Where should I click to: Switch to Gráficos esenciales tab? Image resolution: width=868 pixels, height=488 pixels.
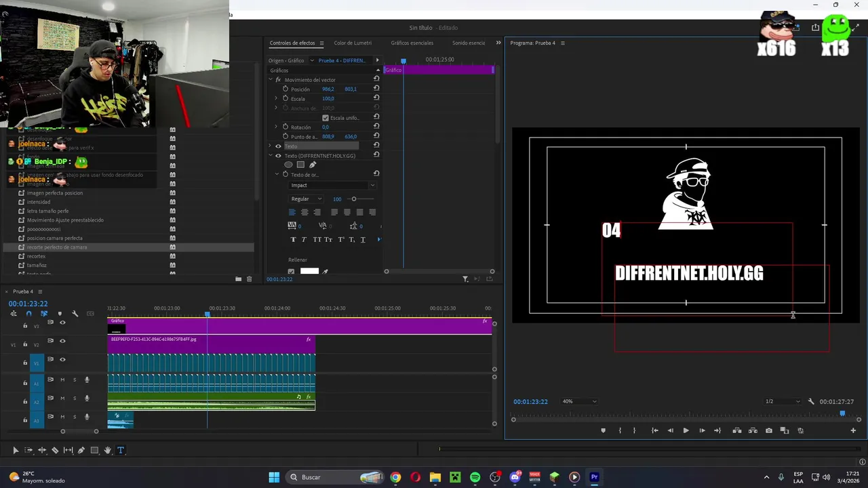tap(412, 43)
